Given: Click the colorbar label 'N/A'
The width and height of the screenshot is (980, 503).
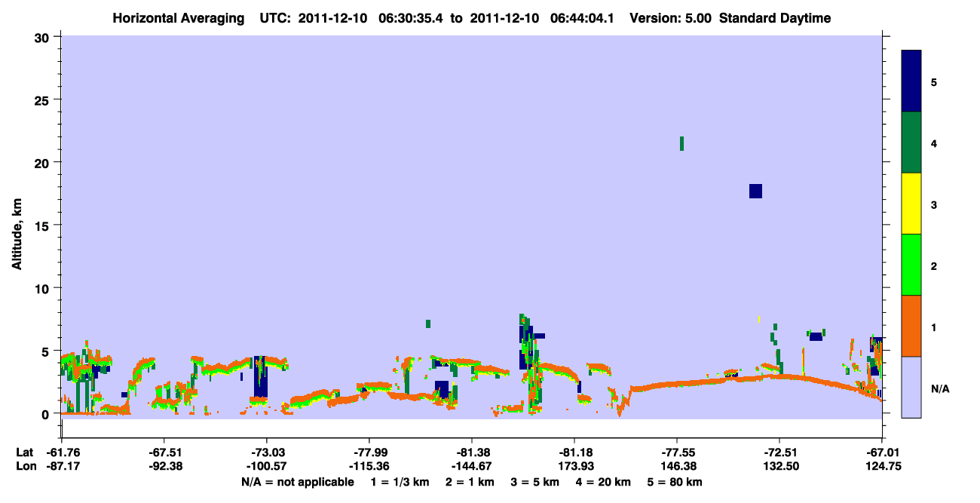Looking at the screenshot, I should [940, 388].
